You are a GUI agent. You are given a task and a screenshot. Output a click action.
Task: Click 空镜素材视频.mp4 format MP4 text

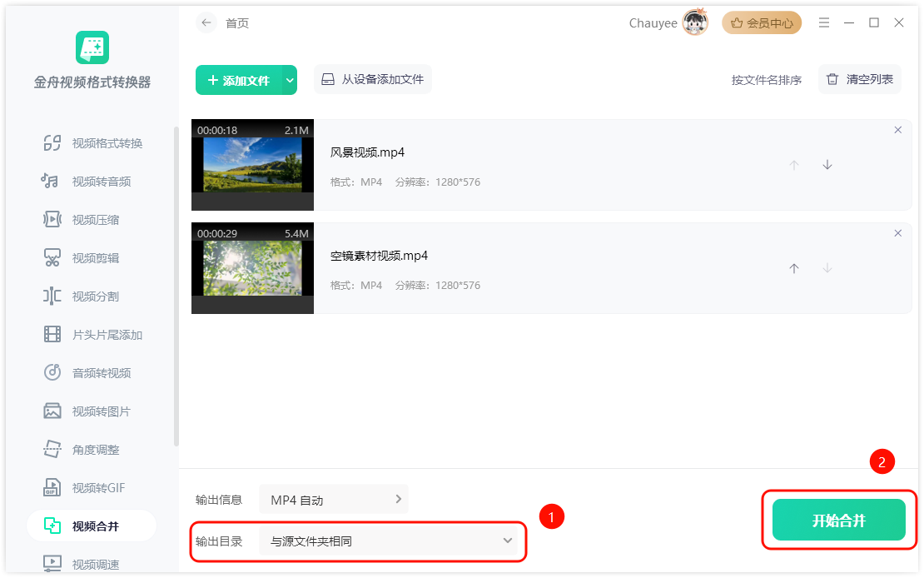[371, 286]
